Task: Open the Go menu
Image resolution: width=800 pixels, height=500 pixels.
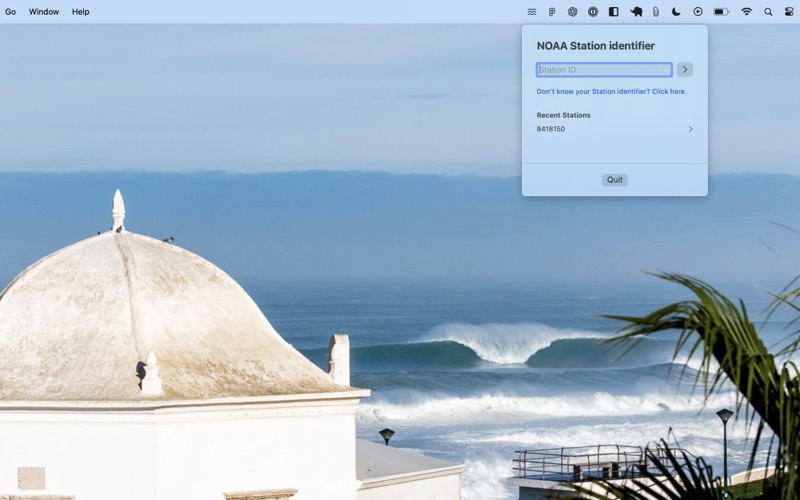Action: (10, 12)
